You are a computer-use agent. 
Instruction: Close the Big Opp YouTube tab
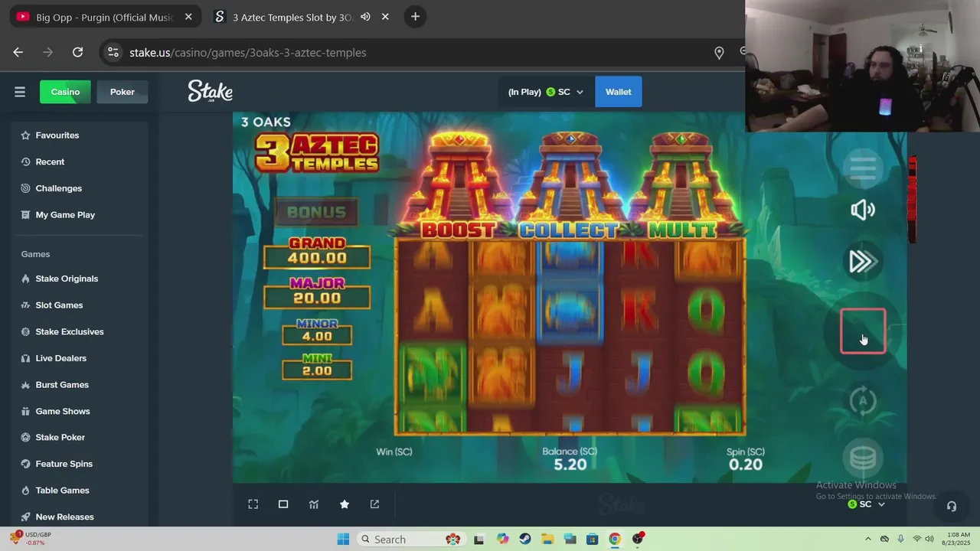188,17
